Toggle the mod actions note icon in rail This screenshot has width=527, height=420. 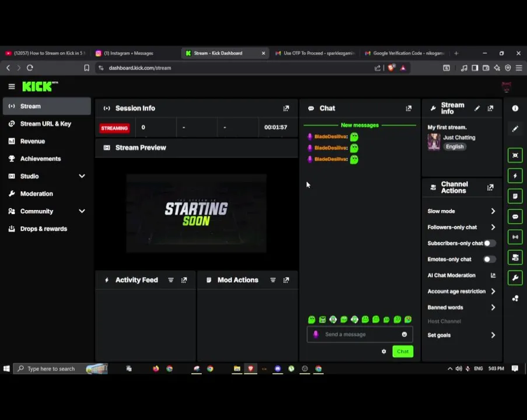[515, 196]
